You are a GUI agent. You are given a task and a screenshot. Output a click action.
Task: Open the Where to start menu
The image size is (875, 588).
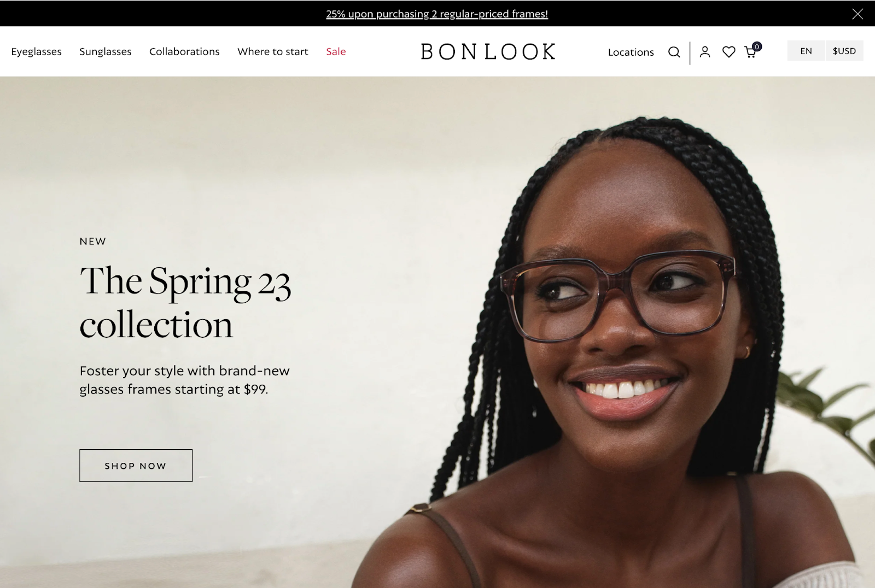pyautogui.click(x=273, y=51)
